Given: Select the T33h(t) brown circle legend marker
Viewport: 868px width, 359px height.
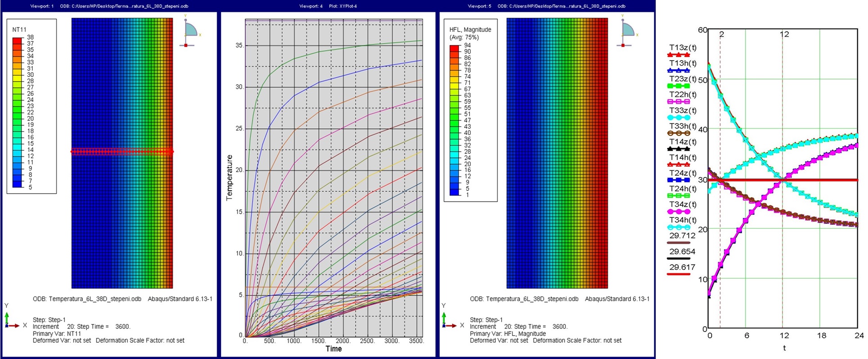Looking at the screenshot, I should 678,133.
